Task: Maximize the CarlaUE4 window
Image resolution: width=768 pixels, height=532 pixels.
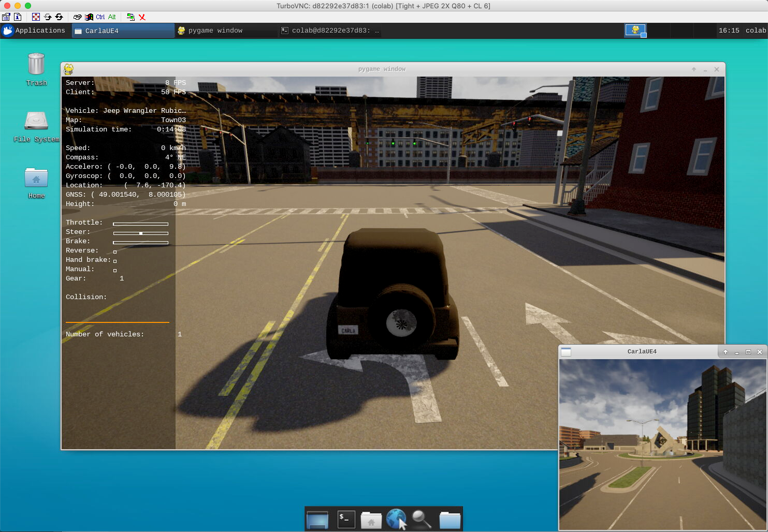Action: 748,352
